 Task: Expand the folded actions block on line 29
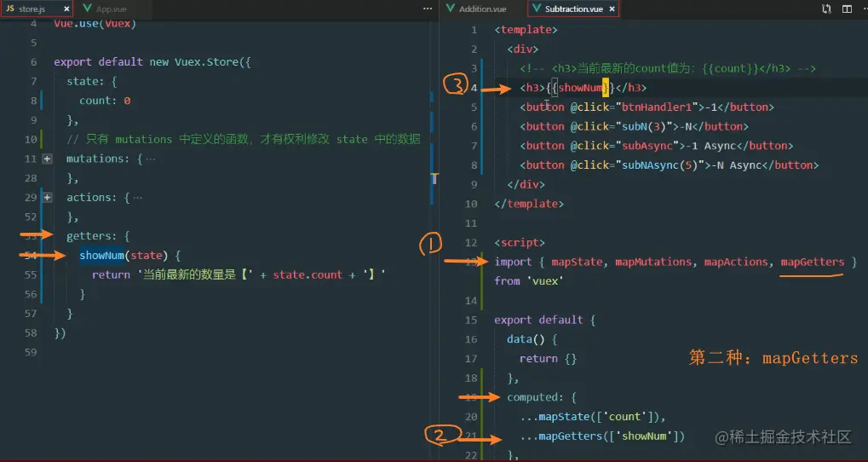(47, 198)
